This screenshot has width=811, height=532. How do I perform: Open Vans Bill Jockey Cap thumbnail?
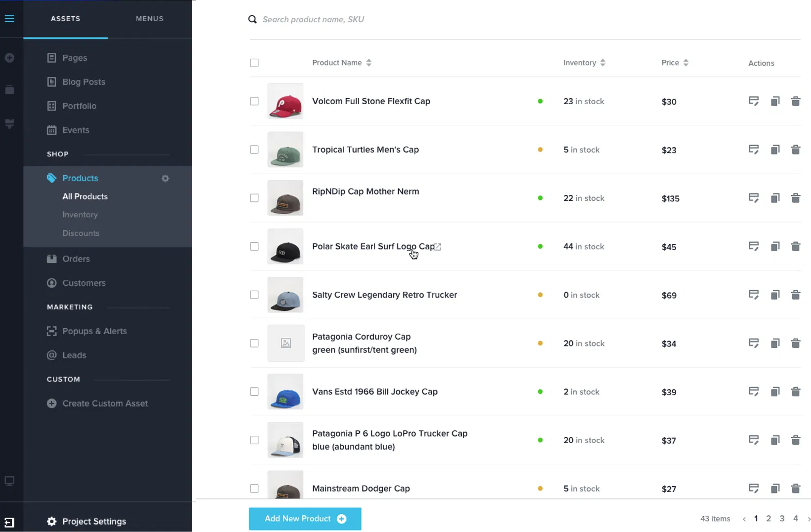coord(285,391)
